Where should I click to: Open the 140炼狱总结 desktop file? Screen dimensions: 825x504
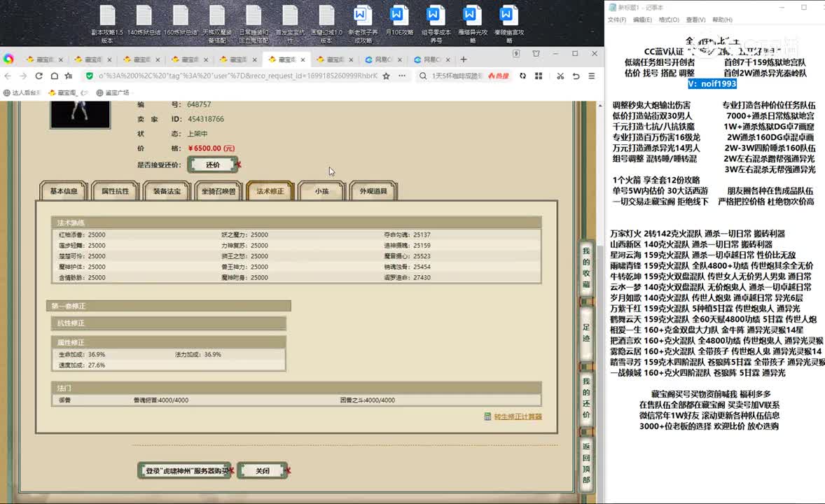pyautogui.click(x=144, y=21)
